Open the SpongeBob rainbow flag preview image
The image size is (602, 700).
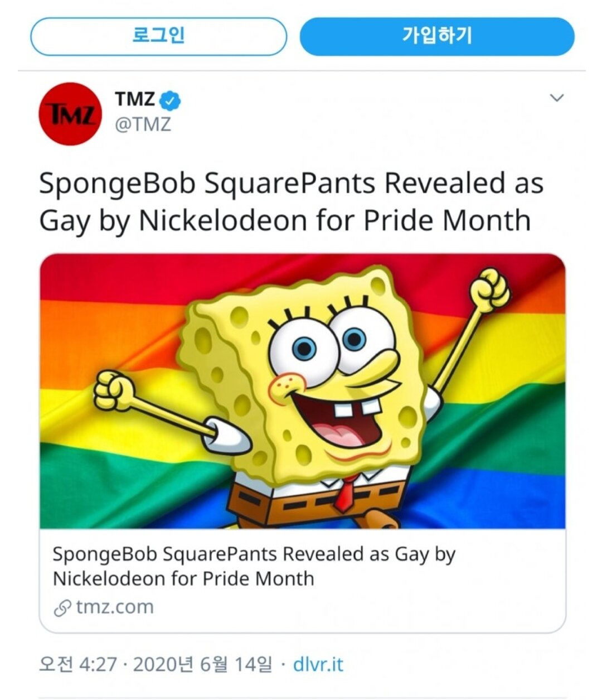tap(302, 390)
